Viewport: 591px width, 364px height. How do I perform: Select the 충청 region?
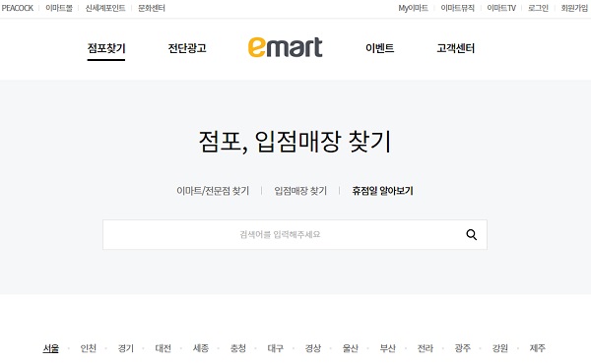(x=237, y=348)
